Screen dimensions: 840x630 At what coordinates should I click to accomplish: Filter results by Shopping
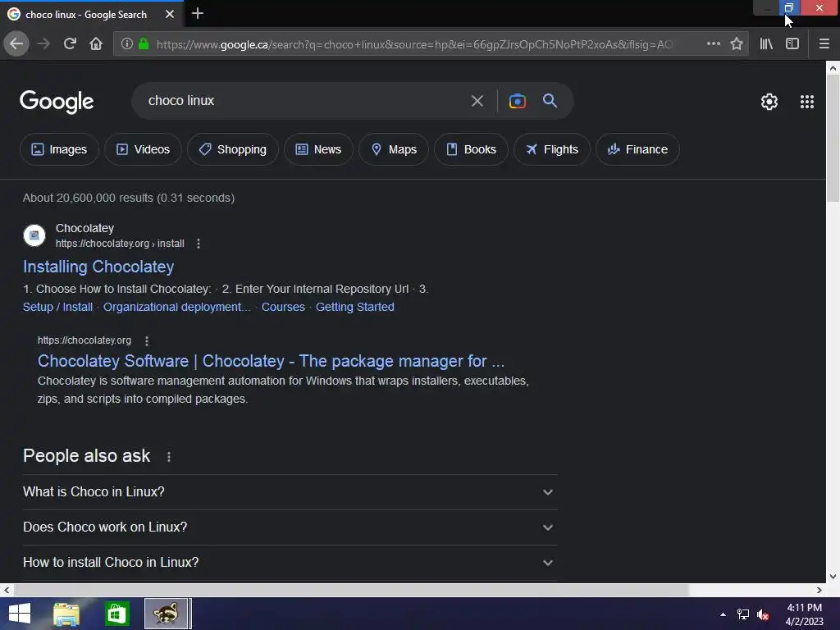click(x=232, y=149)
